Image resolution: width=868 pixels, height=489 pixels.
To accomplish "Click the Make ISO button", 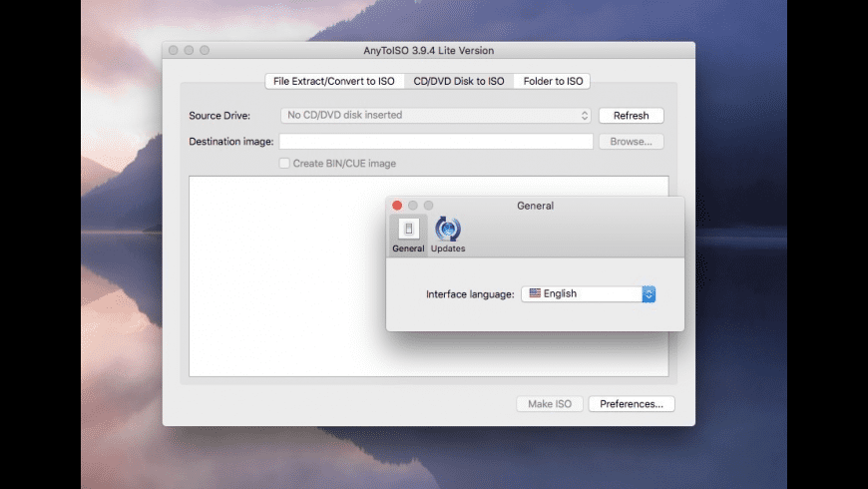I will tap(550, 404).
